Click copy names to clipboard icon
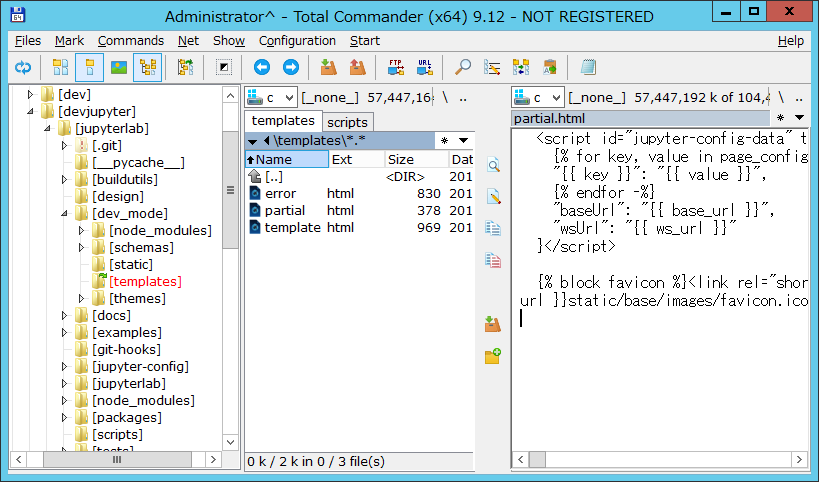819x482 pixels. [550, 67]
